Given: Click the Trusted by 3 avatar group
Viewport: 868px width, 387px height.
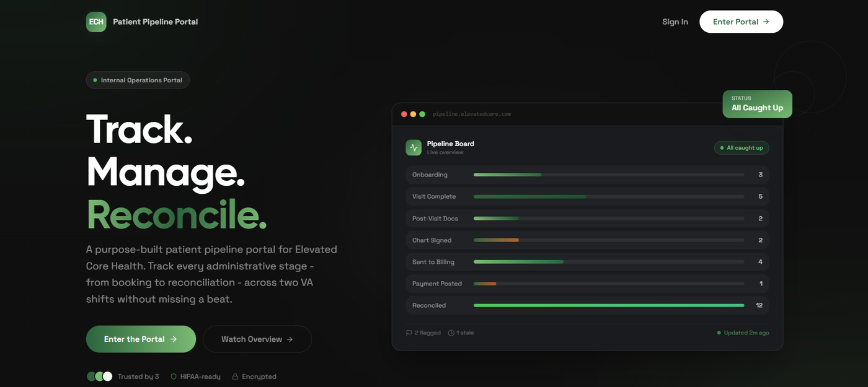Looking at the screenshot, I should [100, 376].
